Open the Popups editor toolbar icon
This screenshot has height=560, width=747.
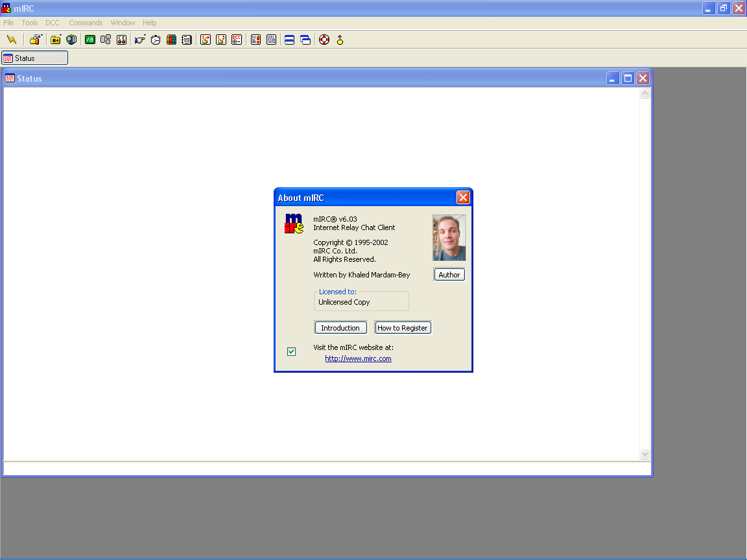click(x=106, y=40)
